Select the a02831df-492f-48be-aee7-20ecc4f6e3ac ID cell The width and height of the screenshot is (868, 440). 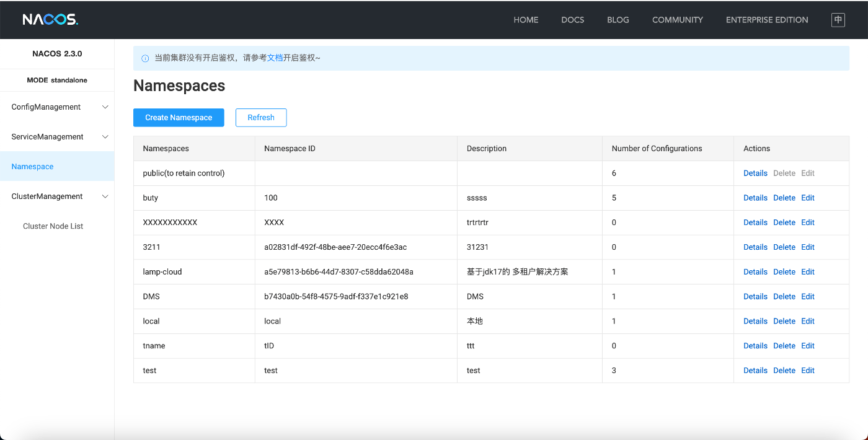click(356, 247)
